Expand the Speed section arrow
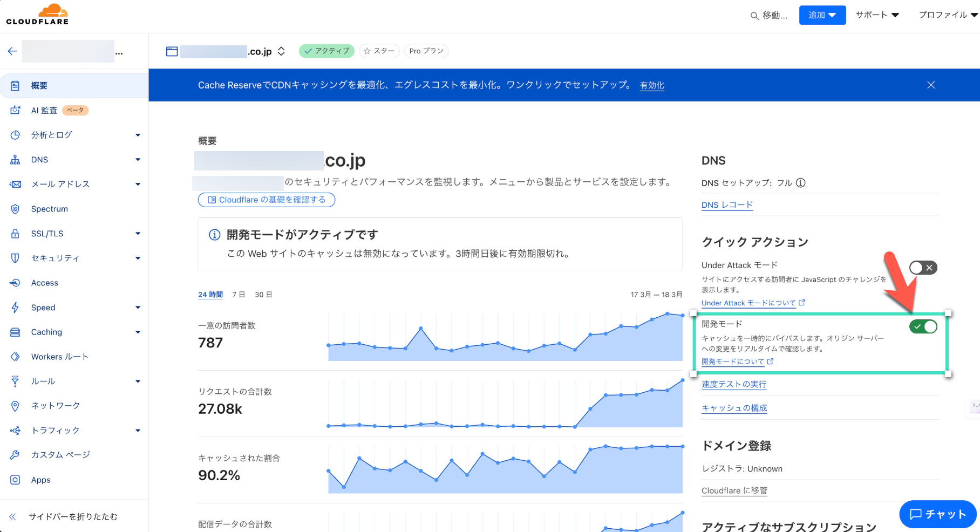 point(138,308)
